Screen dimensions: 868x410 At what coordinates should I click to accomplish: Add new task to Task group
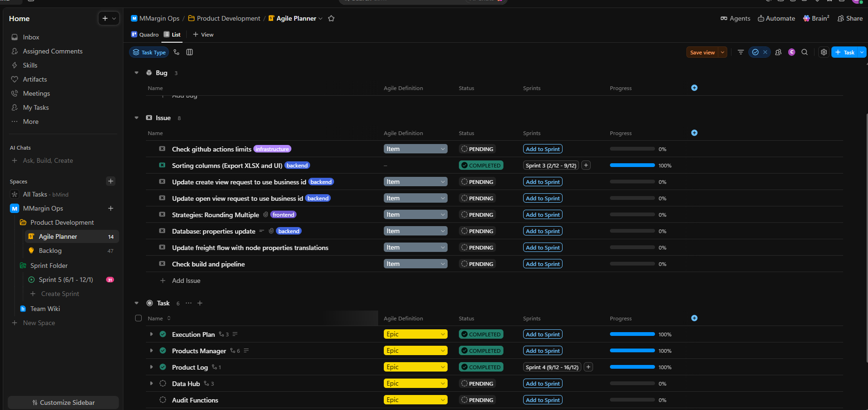200,303
